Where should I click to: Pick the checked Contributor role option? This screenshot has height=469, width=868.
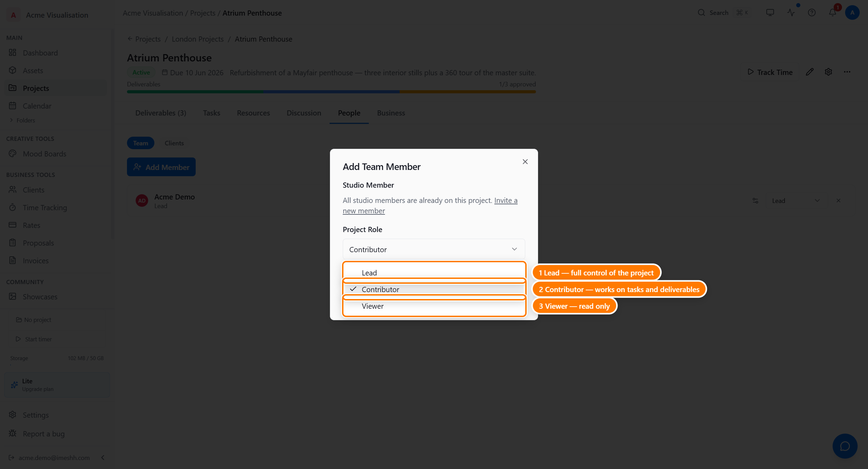point(434,289)
